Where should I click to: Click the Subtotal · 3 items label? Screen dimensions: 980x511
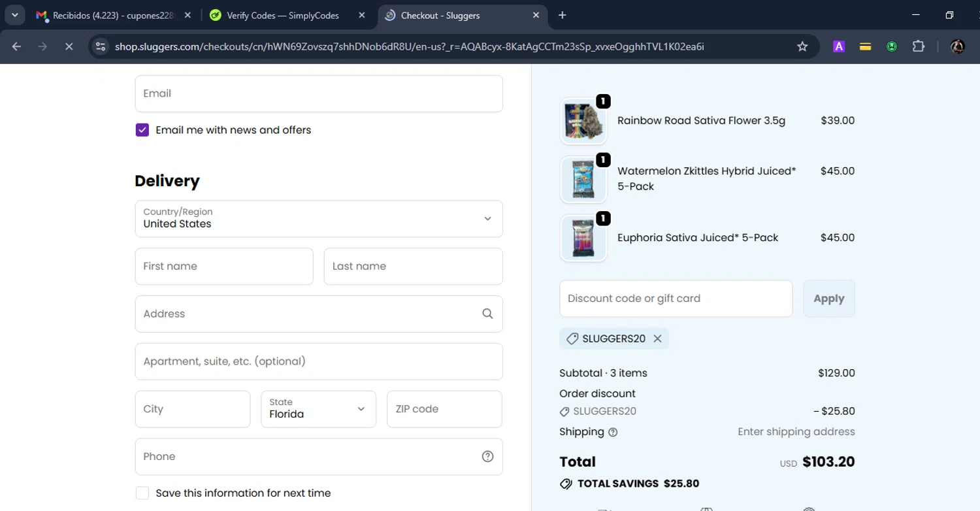tap(604, 373)
